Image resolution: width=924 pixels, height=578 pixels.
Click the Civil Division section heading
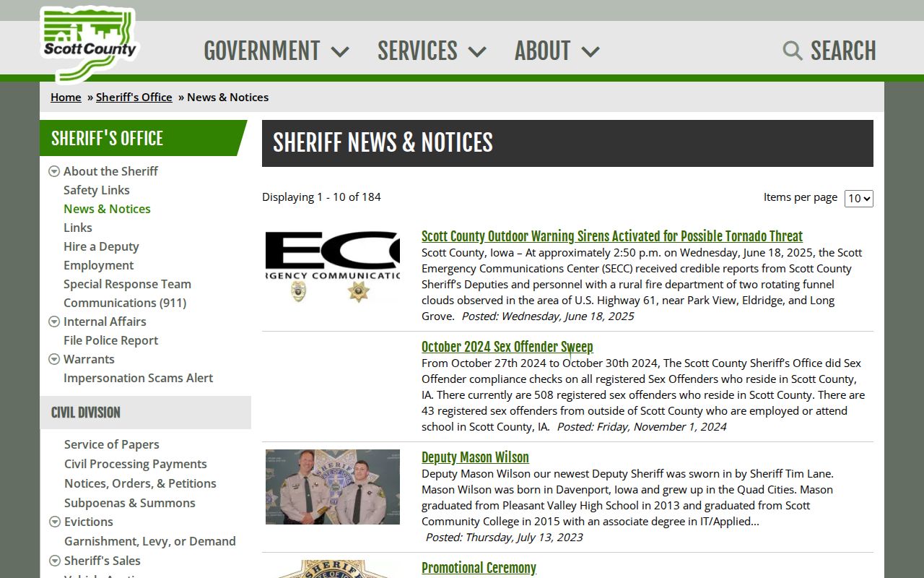86,413
